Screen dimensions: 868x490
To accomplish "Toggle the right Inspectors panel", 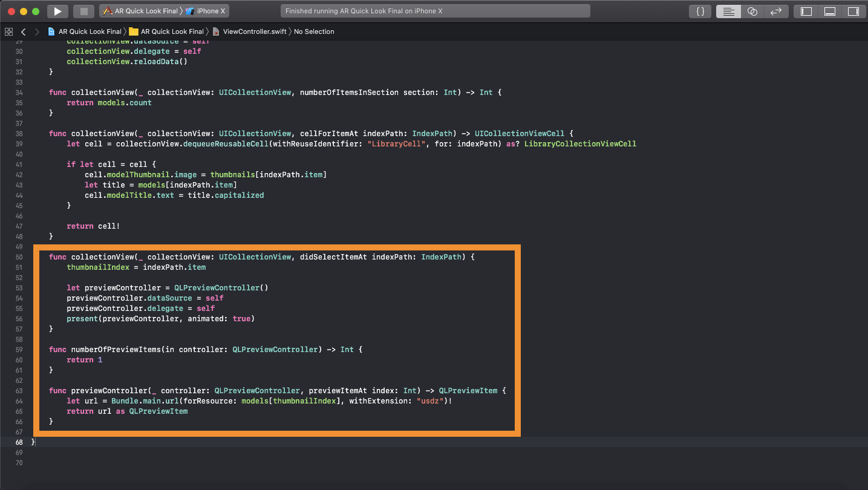I will click(853, 11).
